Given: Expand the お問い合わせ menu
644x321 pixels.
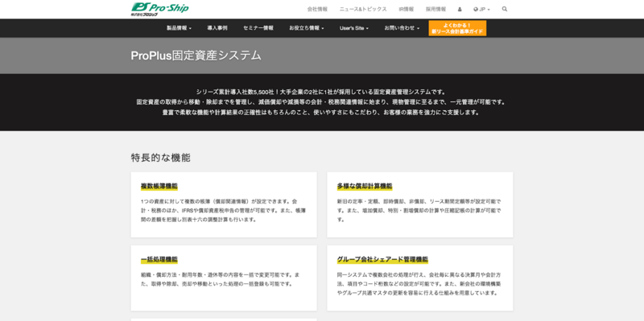Looking at the screenshot, I should (402, 28).
